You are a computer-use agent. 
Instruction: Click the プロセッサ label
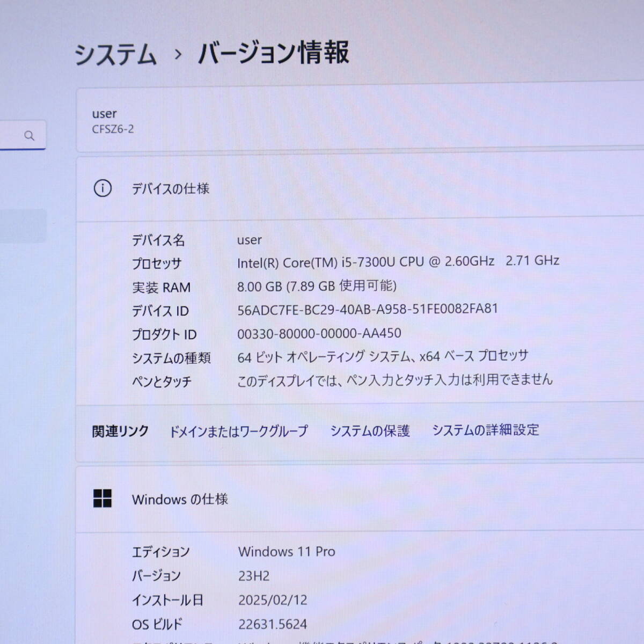click(x=157, y=264)
